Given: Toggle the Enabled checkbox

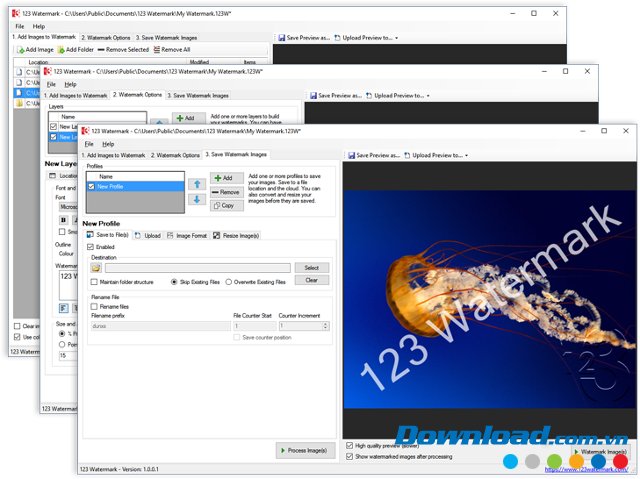Looking at the screenshot, I should point(91,247).
